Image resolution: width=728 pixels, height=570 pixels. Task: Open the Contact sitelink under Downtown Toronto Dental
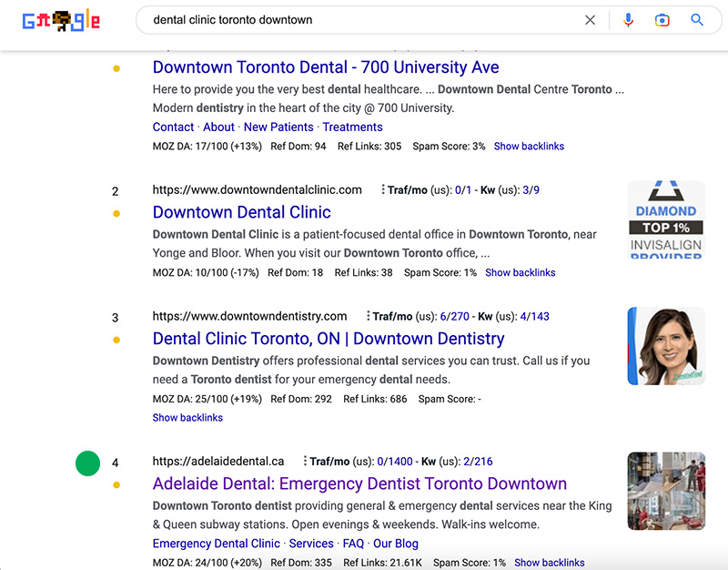click(x=173, y=127)
